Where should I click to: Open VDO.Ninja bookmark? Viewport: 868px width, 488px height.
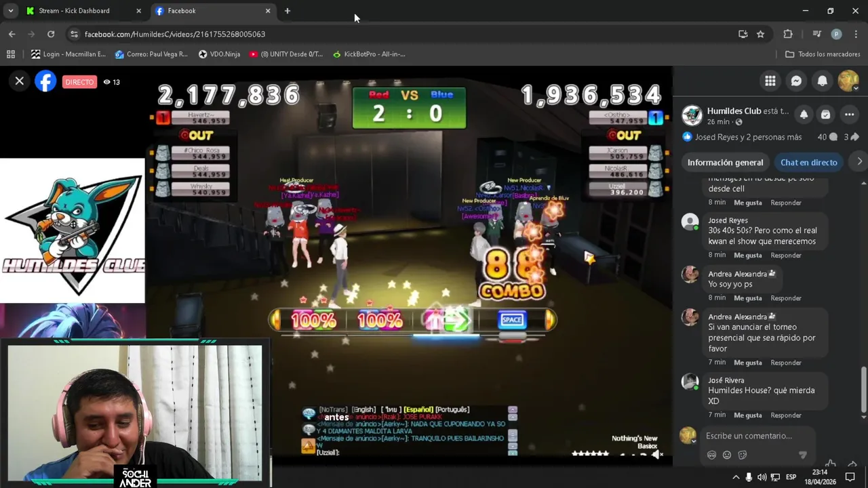[219, 54]
